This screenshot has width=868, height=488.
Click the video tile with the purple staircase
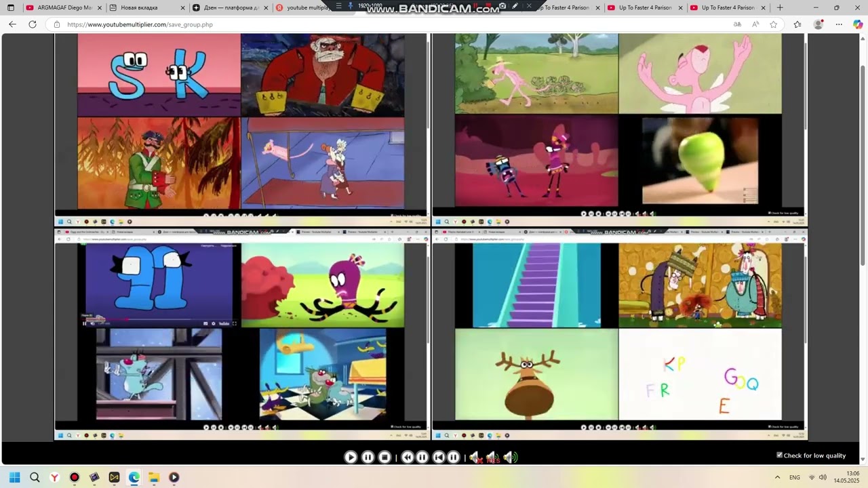point(536,285)
